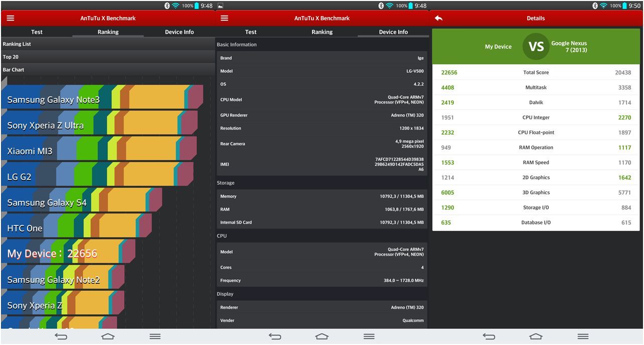
Task: Open Ranking tab on the middle screen
Action: (x=322, y=32)
